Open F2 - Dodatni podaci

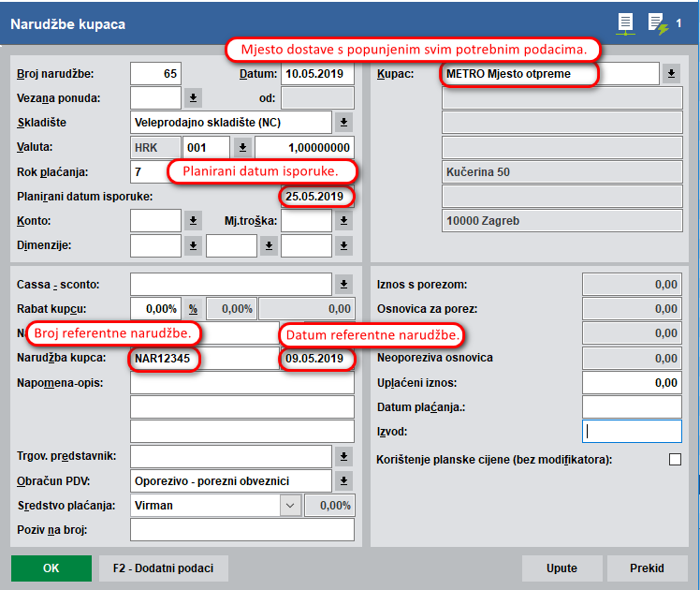pyautogui.click(x=164, y=568)
